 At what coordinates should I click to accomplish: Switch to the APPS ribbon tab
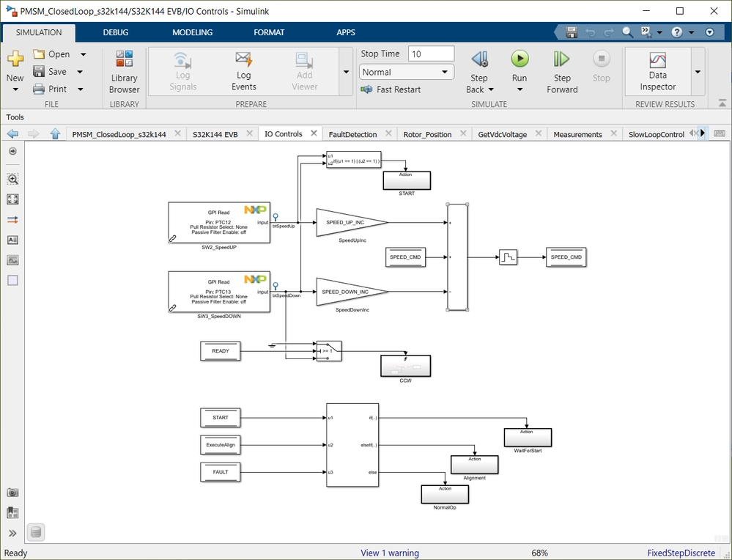[345, 32]
